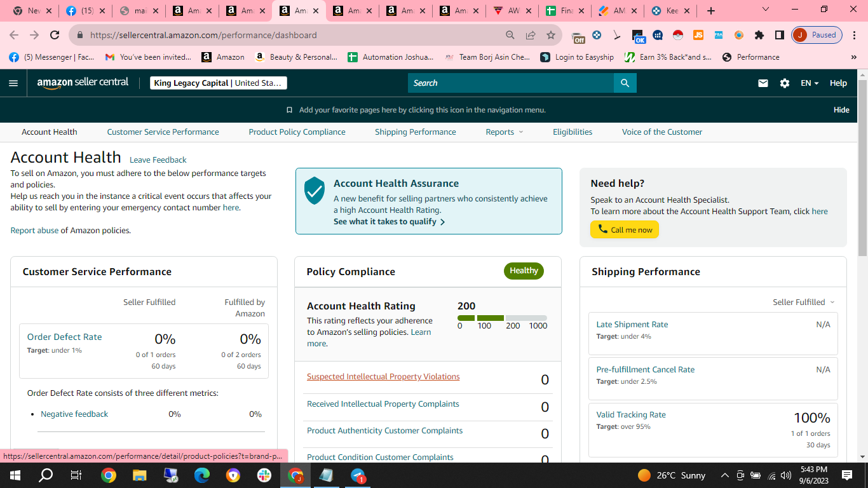Expand the Reports dropdown menu
This screenshot has width=868, height=488.
pos(505,132)
